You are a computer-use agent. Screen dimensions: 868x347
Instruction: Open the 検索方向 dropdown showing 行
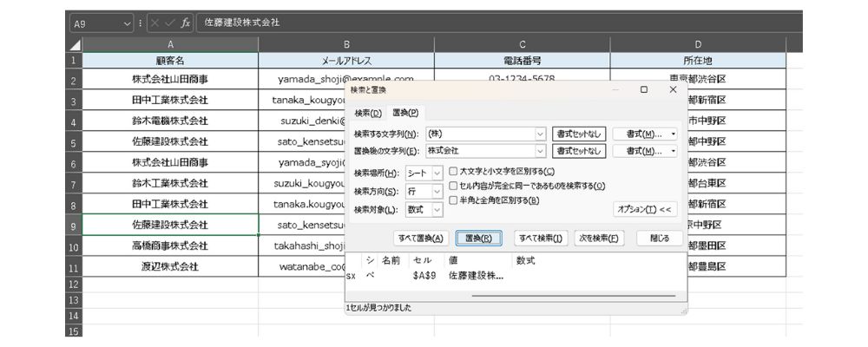(437, 191)
